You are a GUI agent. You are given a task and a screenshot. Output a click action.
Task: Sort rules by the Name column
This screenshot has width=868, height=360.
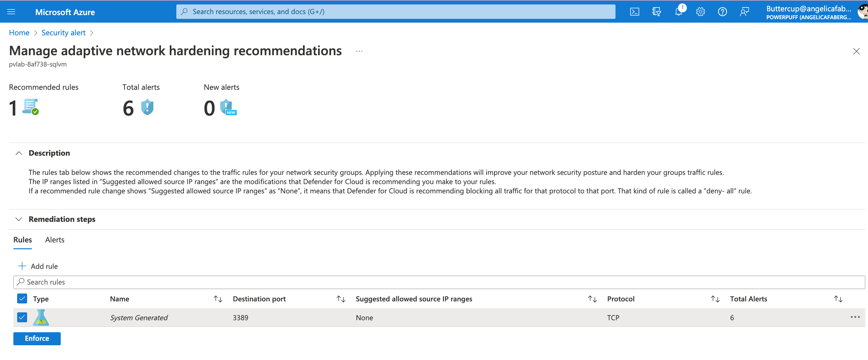[x=218, y=299]
